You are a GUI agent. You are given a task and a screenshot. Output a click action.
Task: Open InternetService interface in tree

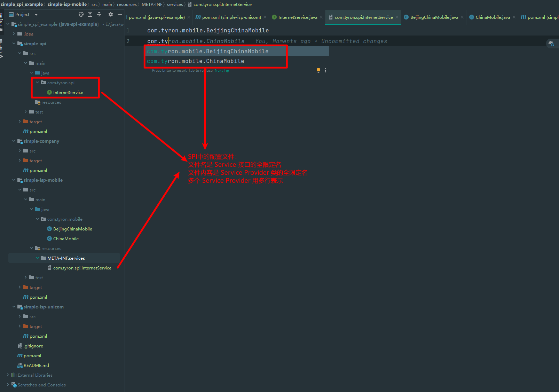coord(65,92)
